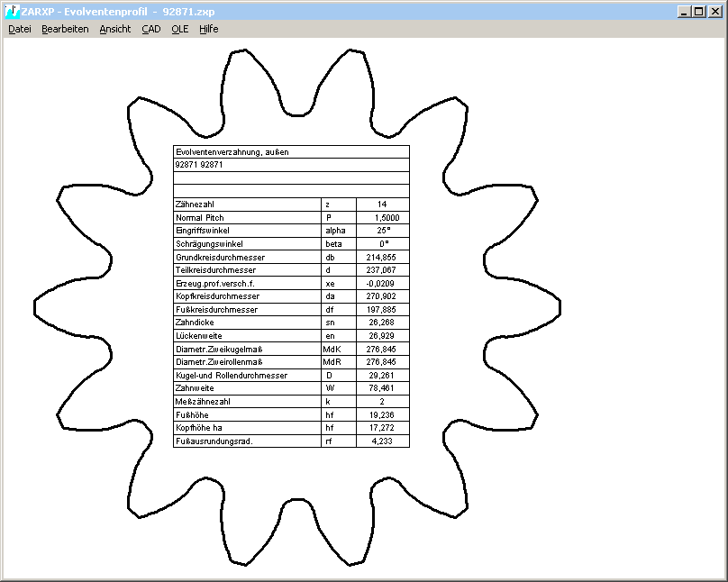Open the Ansicht menu
728x582 pixels.
115,29
